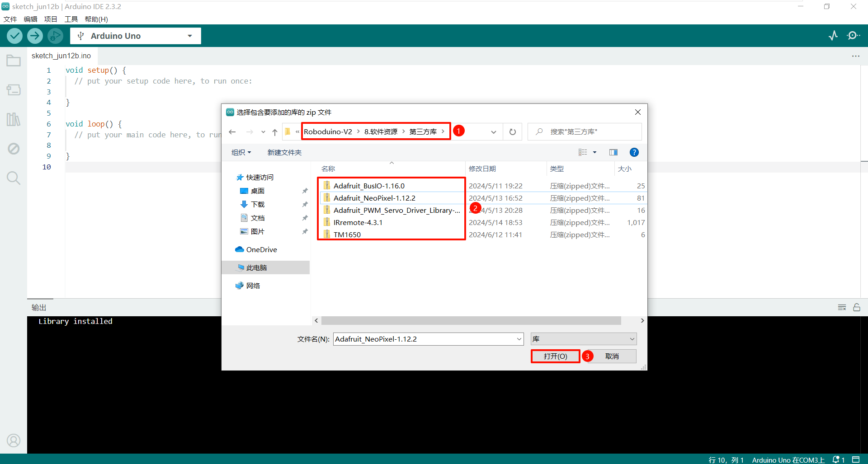
Task: Click the Upload arrow icon
Action: (x=35, y=36)
